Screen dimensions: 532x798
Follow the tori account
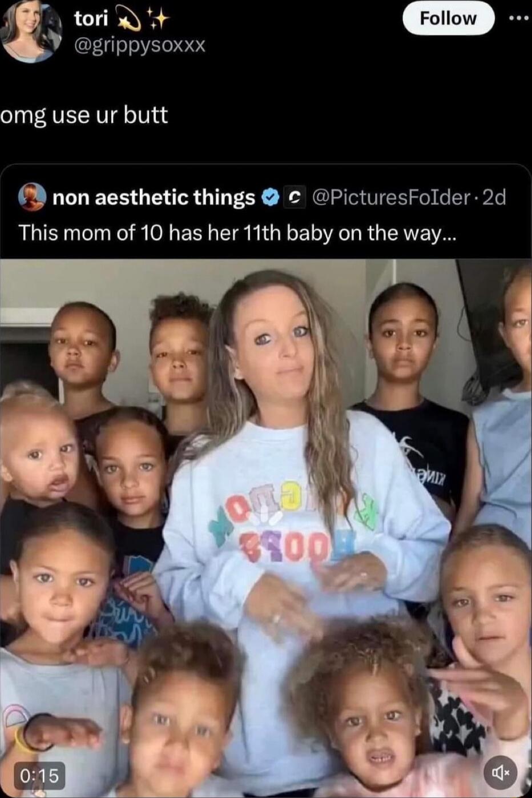tap(448, 18)
